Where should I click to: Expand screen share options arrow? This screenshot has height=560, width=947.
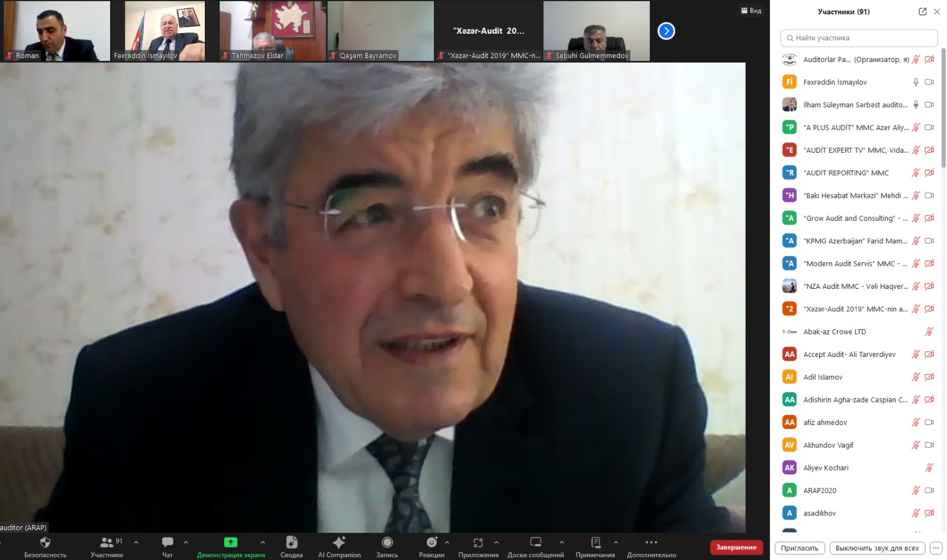(263, 542)
